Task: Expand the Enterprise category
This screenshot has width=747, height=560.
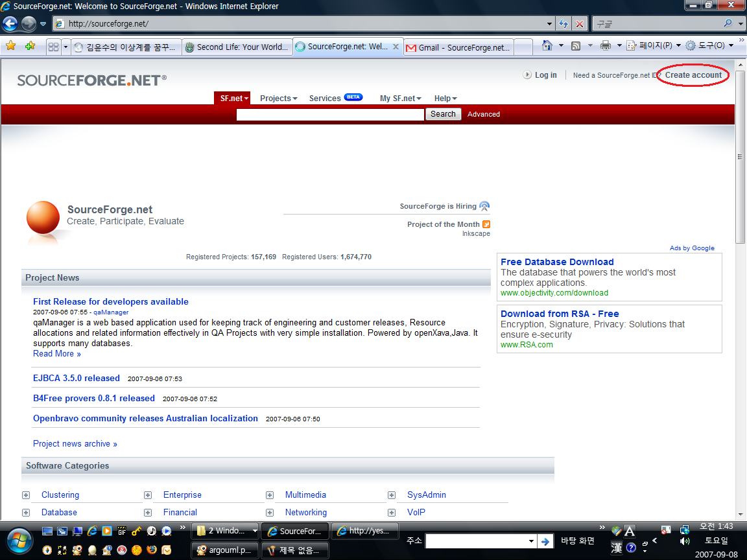Action: (x=148, y=495)
